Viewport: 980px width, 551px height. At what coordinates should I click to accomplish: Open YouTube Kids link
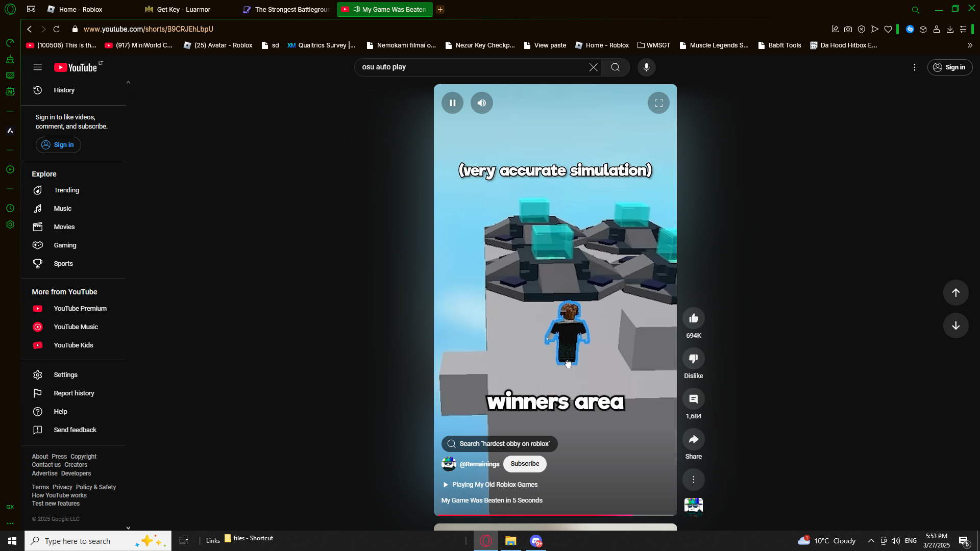pyautogui.click(x=75, y=345)
